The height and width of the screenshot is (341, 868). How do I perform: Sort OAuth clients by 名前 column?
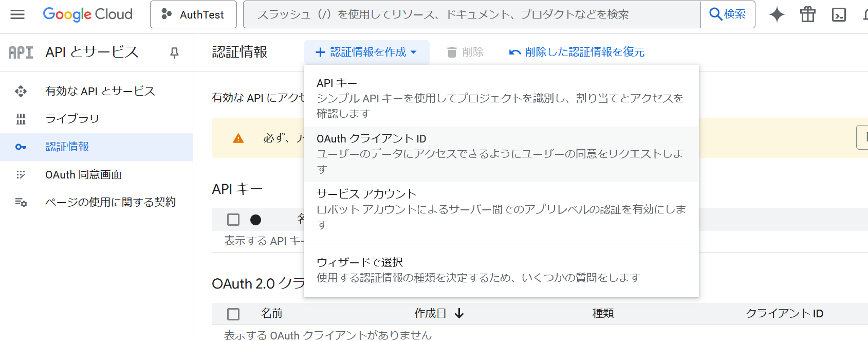pos(271,313)
